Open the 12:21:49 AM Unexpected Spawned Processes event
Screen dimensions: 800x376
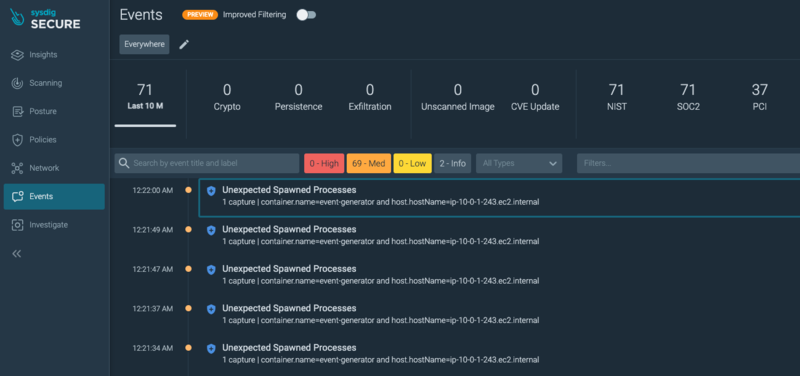[x=499, y=235]
